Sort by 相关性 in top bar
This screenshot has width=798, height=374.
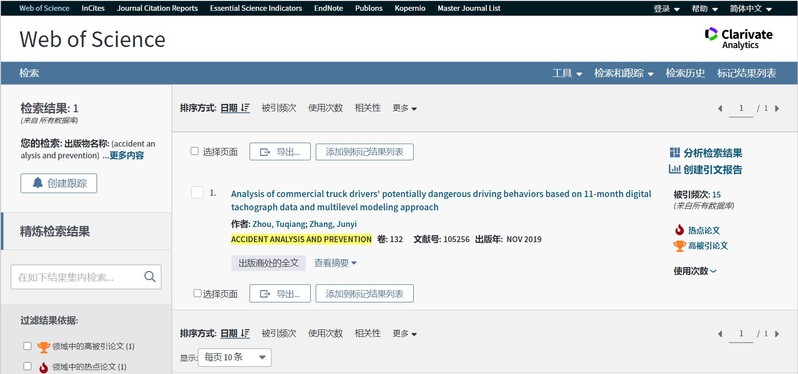(367, 108)
